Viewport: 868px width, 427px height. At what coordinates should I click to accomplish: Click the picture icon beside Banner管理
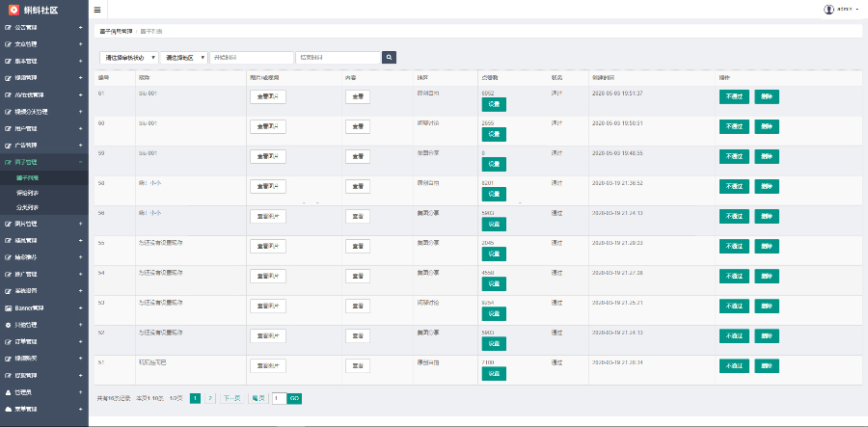coord(8,307)
